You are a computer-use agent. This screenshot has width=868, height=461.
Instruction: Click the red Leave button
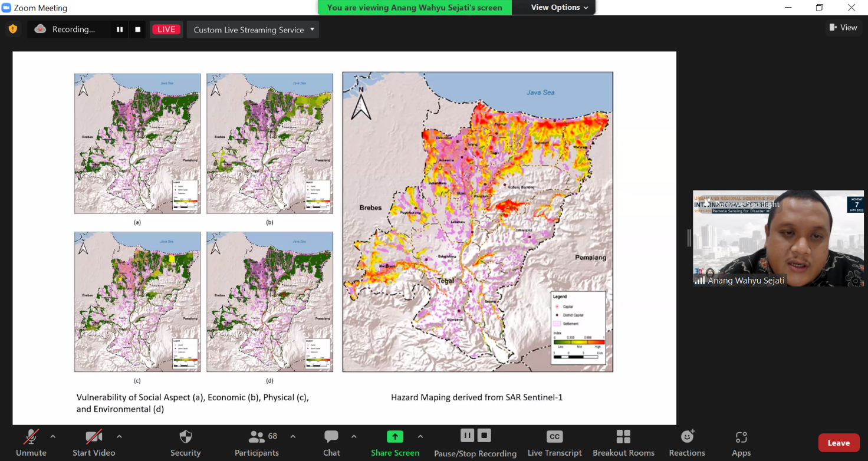click(838, 443)
